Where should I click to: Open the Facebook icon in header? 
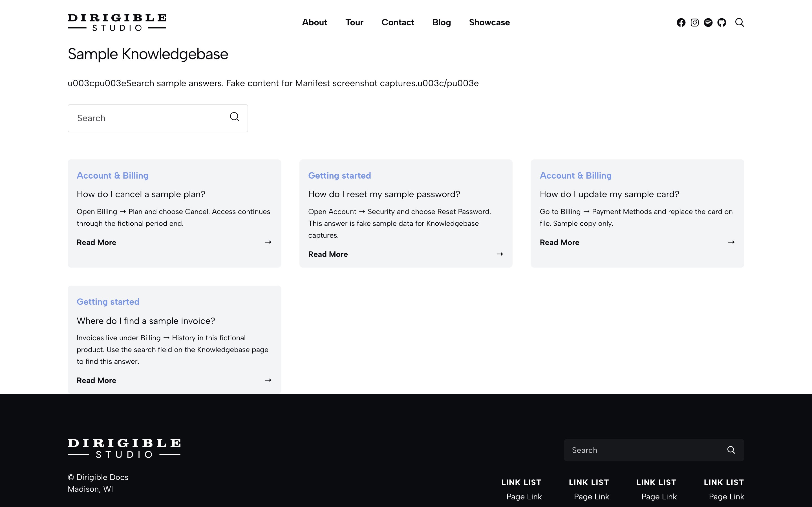point(681,23)
